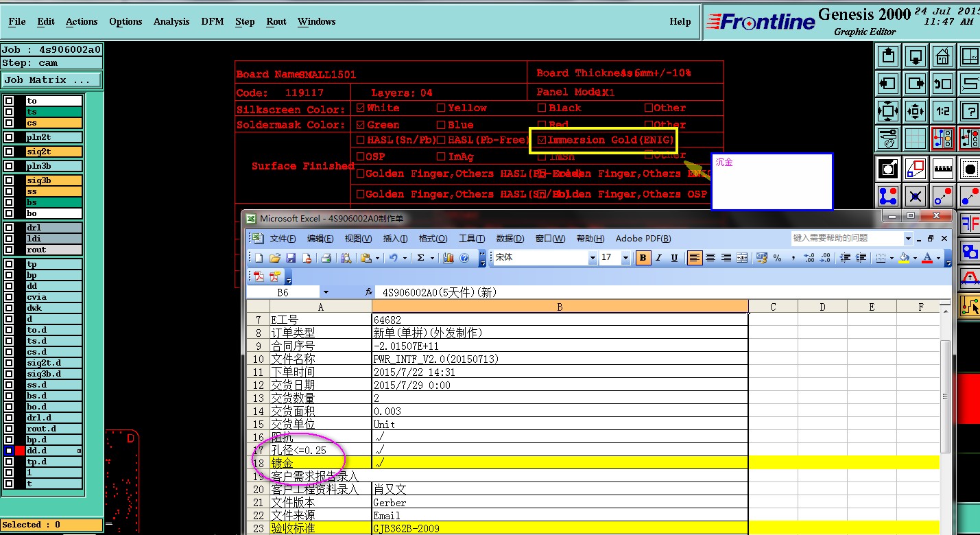Click the Excel Open folder icon
Viewport: 980px width, 535px height.
pos(275,258)
